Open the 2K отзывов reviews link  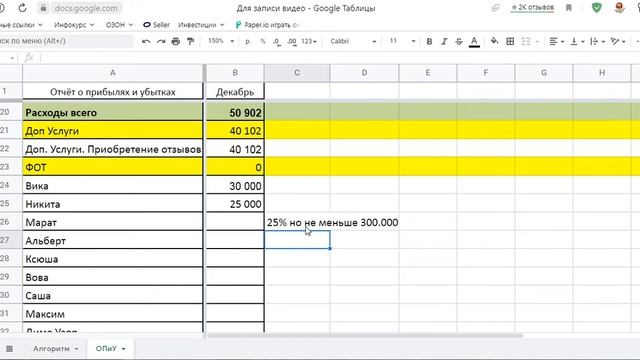pyautogui.click(x=533, y=8)
